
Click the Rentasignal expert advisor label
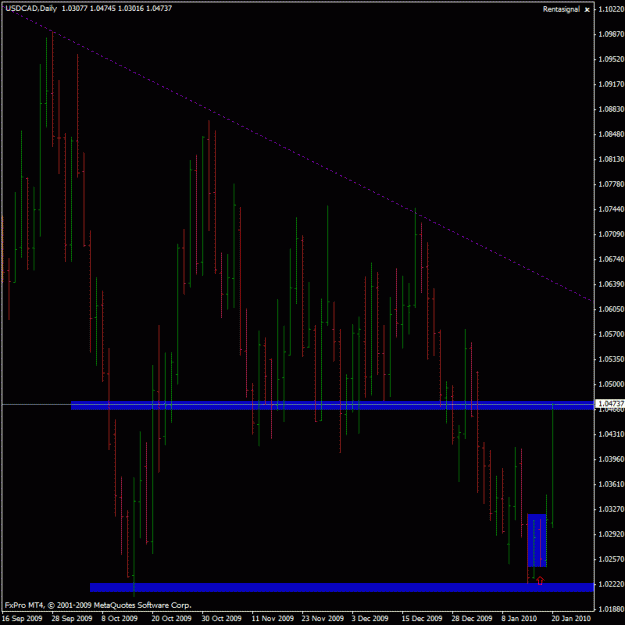tap(561, 9)
